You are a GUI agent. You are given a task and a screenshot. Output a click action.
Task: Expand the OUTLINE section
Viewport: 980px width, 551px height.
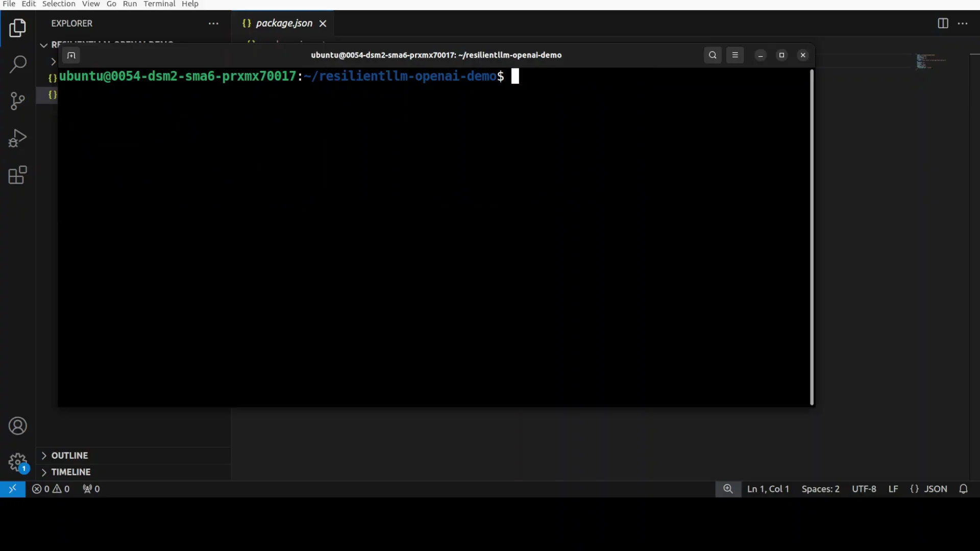[69, 456]
